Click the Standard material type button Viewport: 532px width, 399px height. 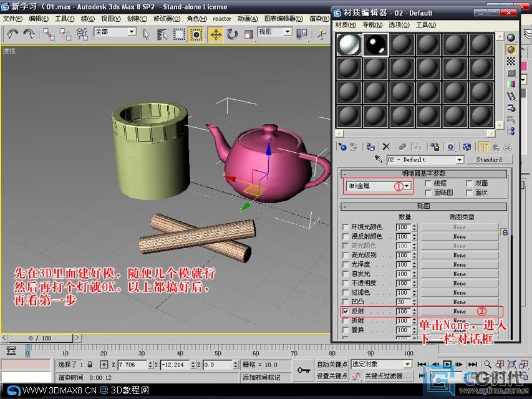pyautogui.click(x=489, y=160)
